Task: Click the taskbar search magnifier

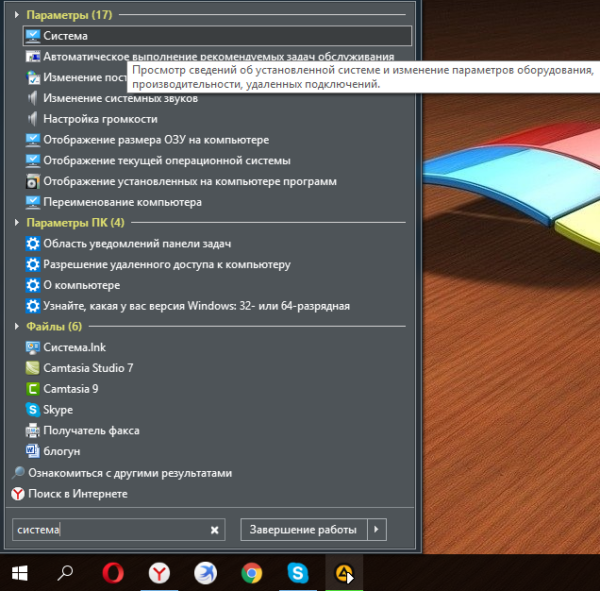Action: (x=65, y=573)
